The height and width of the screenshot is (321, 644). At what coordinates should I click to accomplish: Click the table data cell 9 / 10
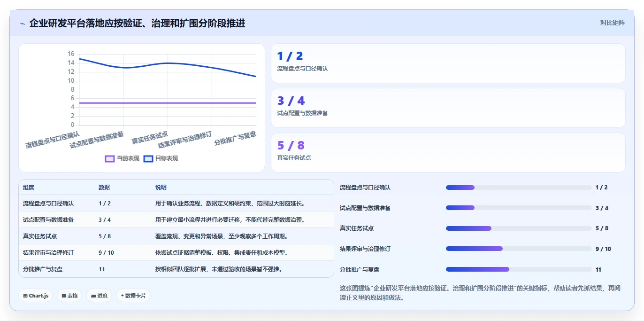[x=106, y=252]
